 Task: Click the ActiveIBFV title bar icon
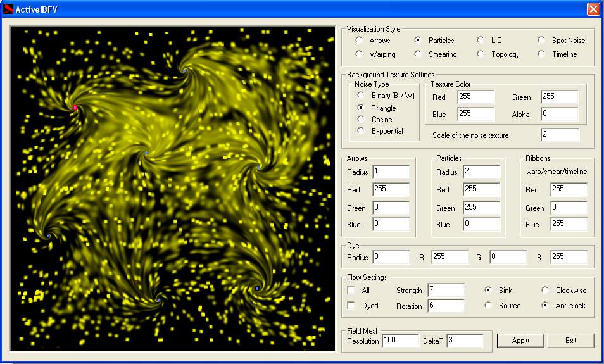[x=9, y=9]
